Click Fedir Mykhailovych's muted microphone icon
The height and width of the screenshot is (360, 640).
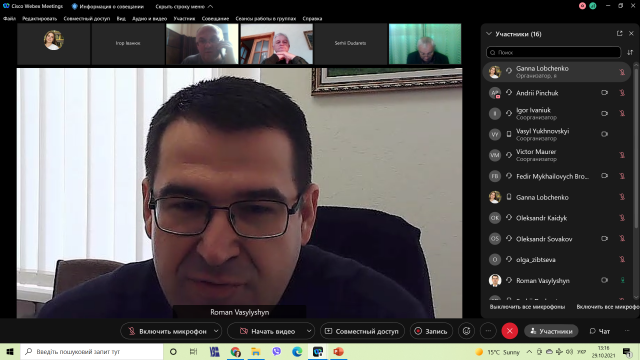pyautogui.click(x=622, y=176)
